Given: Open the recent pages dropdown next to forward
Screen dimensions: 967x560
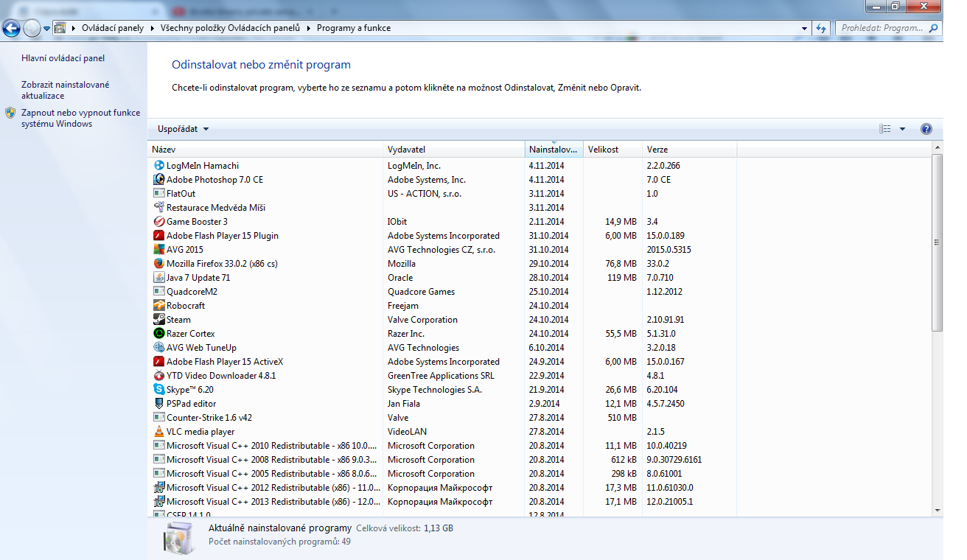Looking at the screenshot, I should pyautogui.click(x=46, y=29).
